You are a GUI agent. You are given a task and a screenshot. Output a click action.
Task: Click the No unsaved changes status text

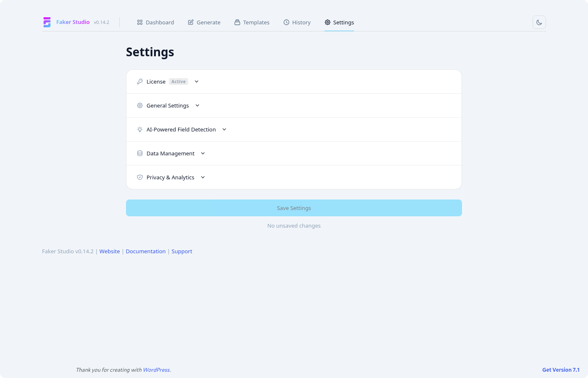294,226
